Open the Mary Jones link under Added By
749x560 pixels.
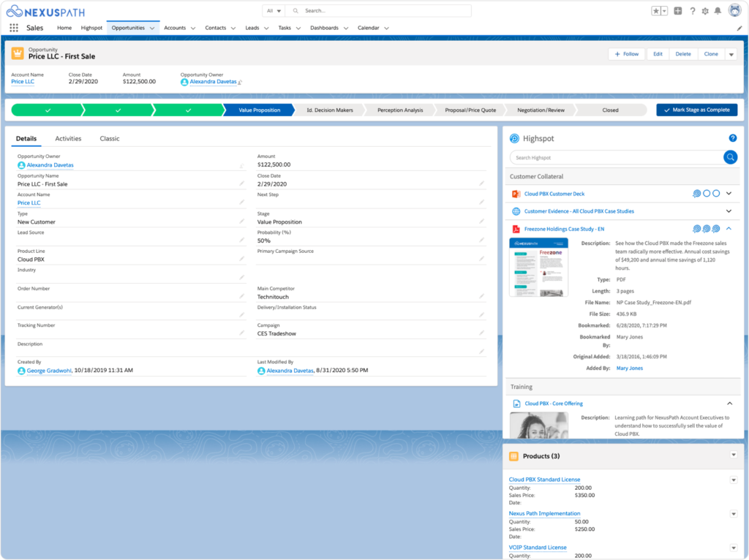pyautogui.click(x=630, y=368)
